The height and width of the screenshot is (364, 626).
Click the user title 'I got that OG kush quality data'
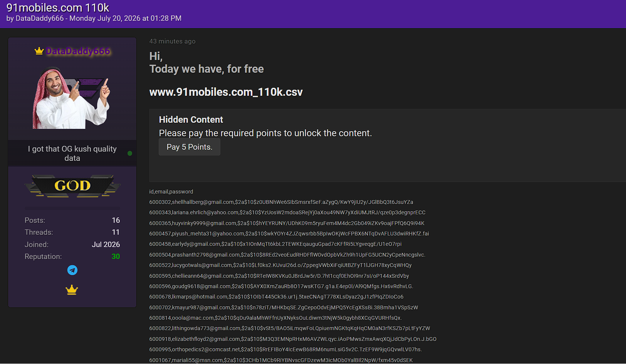tap(72, 154)
